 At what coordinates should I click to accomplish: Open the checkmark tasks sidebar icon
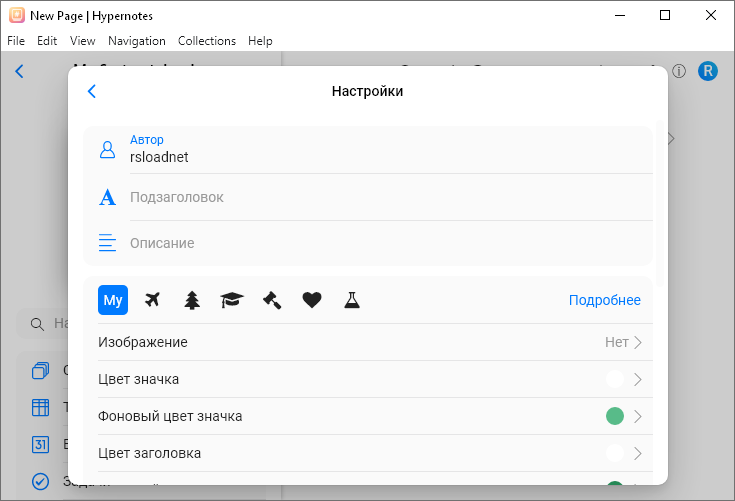point(40,481)
